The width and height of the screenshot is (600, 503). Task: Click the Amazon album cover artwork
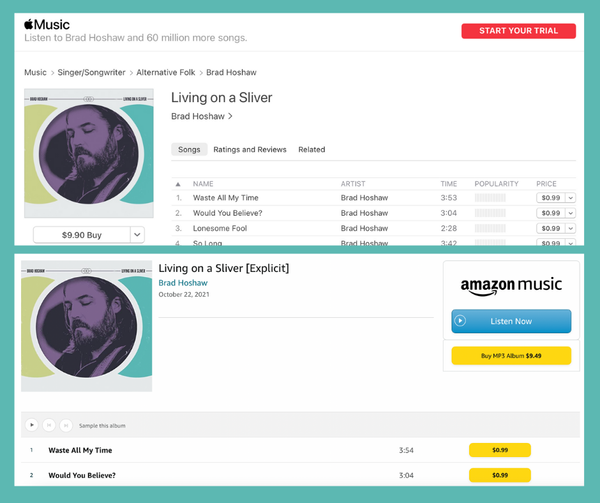pos(86,326)
